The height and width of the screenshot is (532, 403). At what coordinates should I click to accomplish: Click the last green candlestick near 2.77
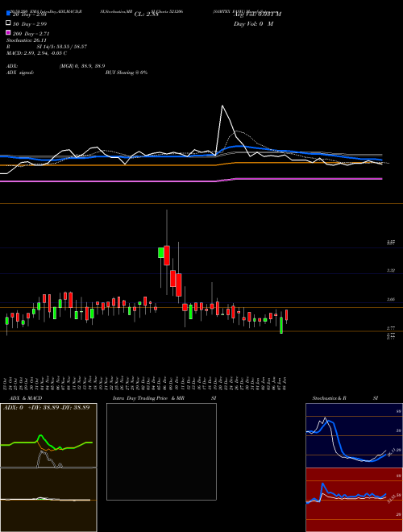281,325
